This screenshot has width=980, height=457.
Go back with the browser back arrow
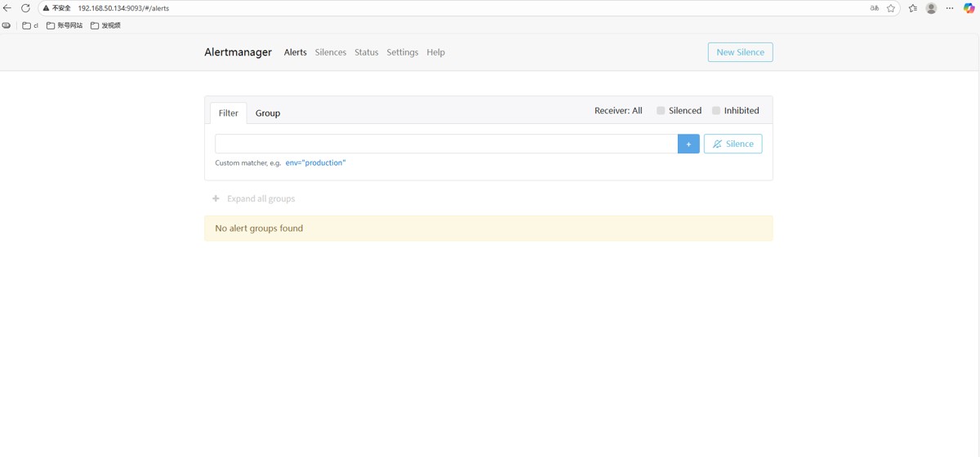pyautogui.click(x=7, y=8)
